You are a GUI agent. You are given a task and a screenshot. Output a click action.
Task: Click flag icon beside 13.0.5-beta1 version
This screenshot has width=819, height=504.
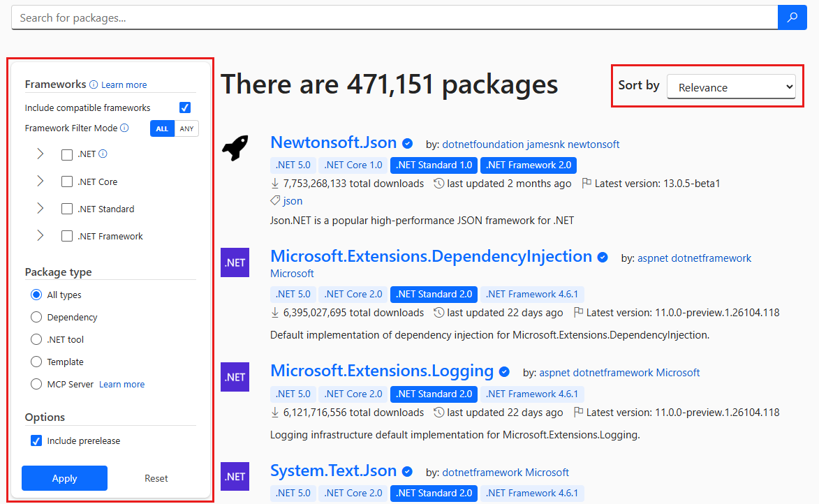pos(586,184)
